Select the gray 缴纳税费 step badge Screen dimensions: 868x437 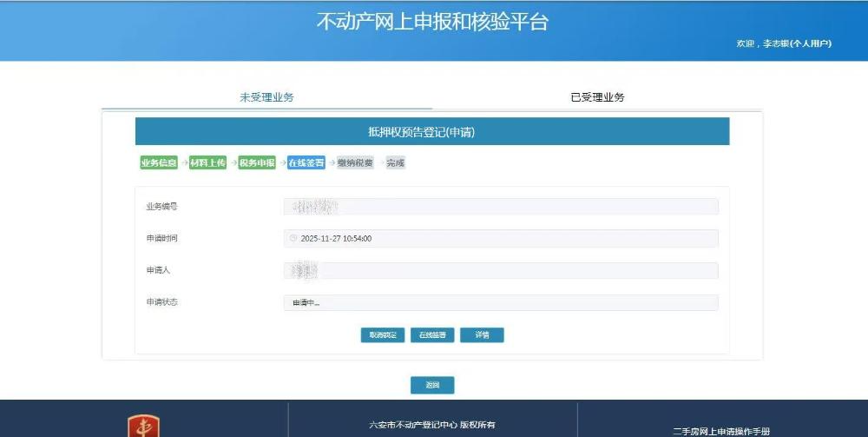pos(355,162)
